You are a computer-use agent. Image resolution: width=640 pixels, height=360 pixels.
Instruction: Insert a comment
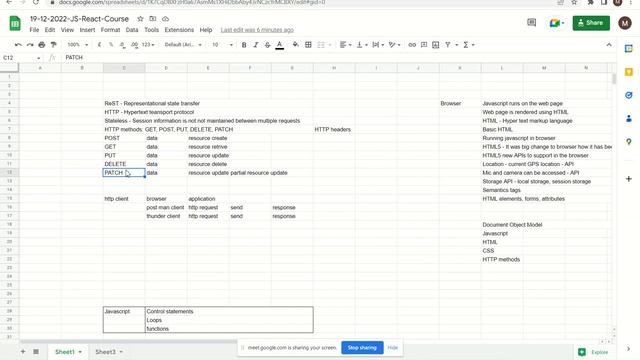[424, 45]
